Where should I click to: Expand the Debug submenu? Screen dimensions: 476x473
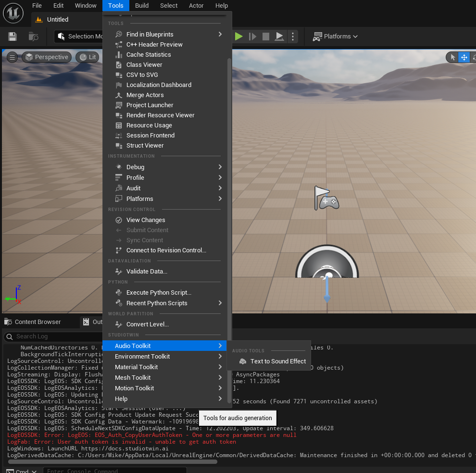click(x=165, y=167)
